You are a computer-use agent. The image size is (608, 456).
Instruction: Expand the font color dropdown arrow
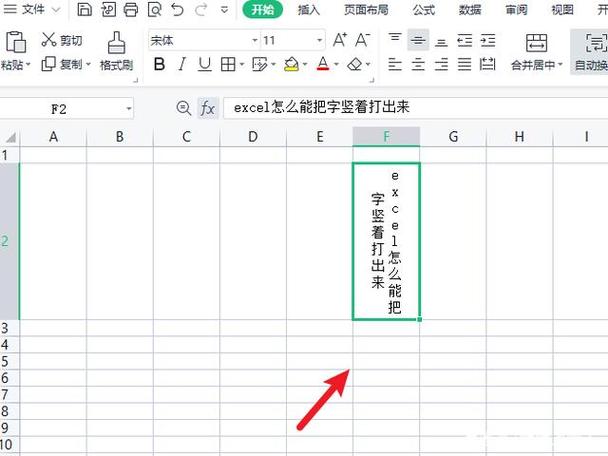pyautogui.click(x=336, y=64)
